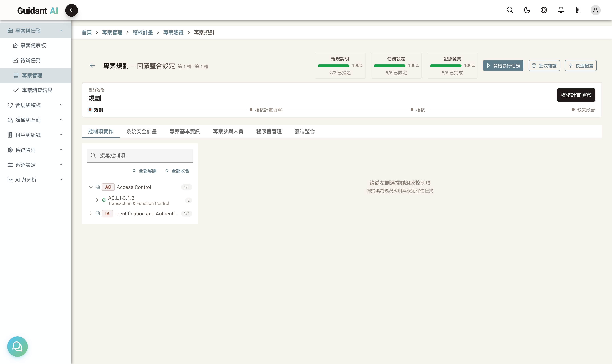Screen dimensions: 612x364
Task: Collapse the 專案與任務 sidebar section
Action: click(x=36, y=30)
